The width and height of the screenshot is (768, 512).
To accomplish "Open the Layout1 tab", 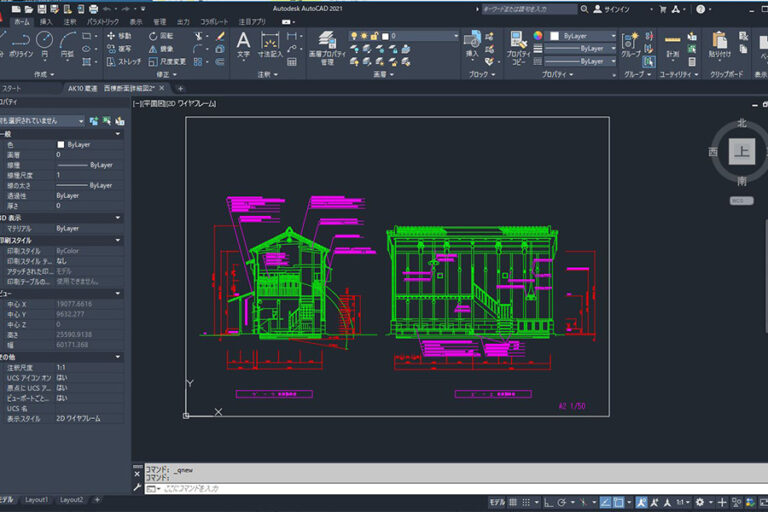I will [37, 500].
